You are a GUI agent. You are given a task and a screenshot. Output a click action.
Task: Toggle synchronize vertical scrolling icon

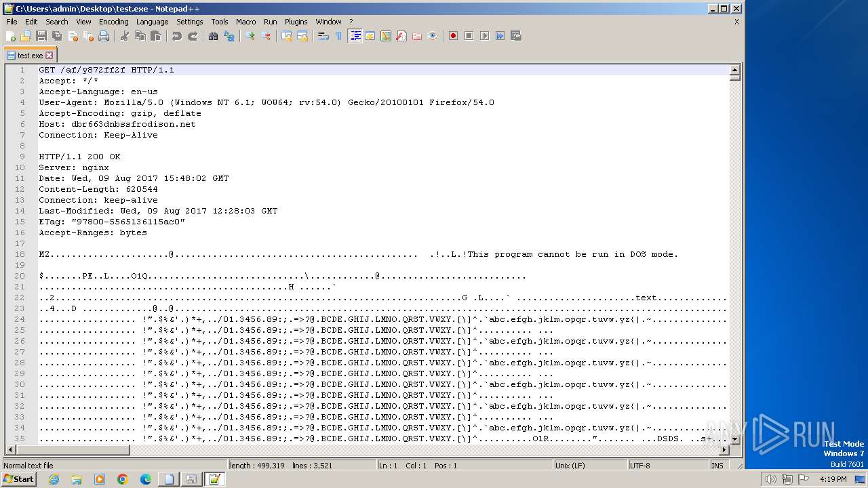(x=287, y=36)
